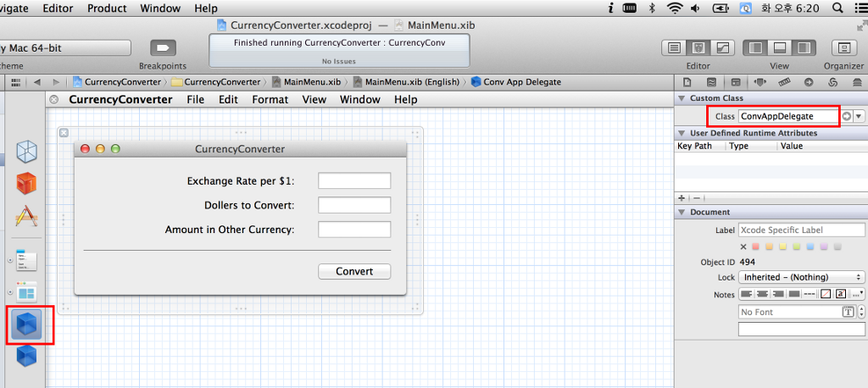Open Bluetooth status menu
Image resolution: width=868 pixels, height=388 pixels.
point(652,8)
